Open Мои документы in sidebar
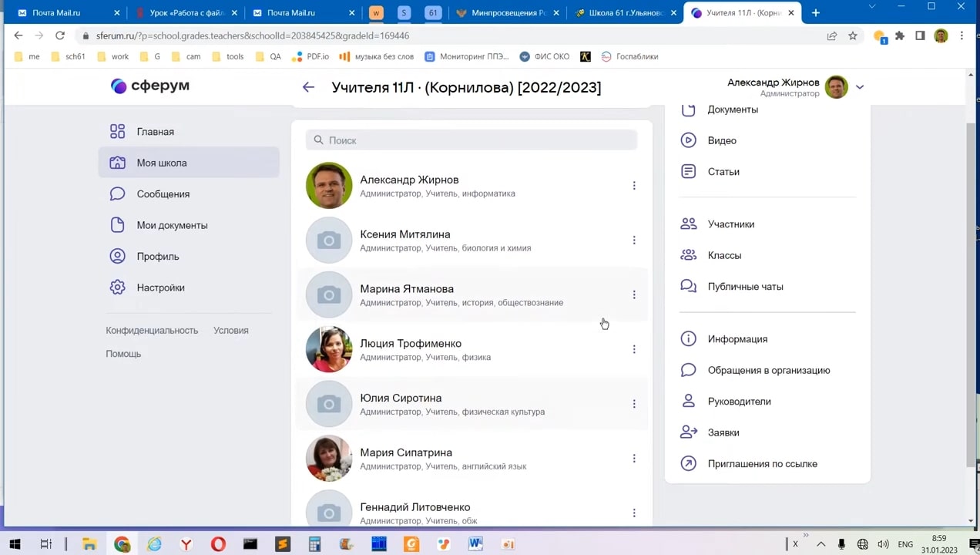 pos(189,225)
